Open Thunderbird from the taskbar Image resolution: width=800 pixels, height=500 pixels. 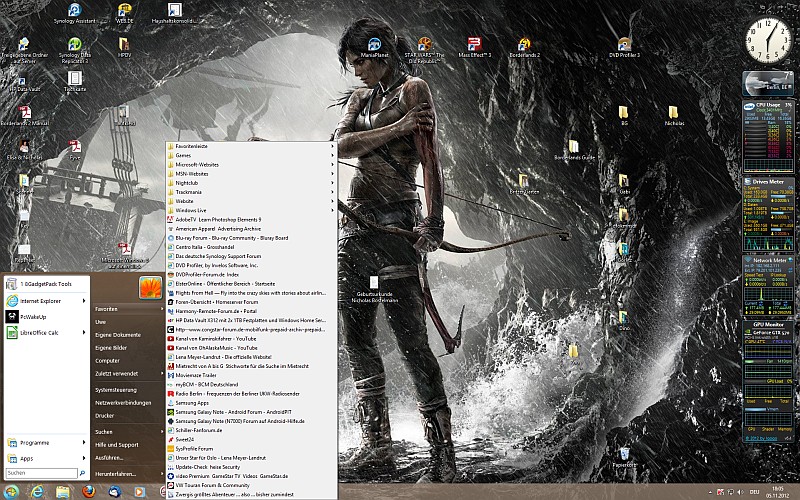pyautogui.click(x=114, y=492)
